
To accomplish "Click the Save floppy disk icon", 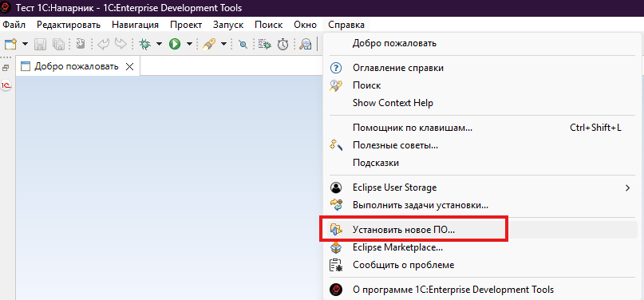I will coord(40,44).
